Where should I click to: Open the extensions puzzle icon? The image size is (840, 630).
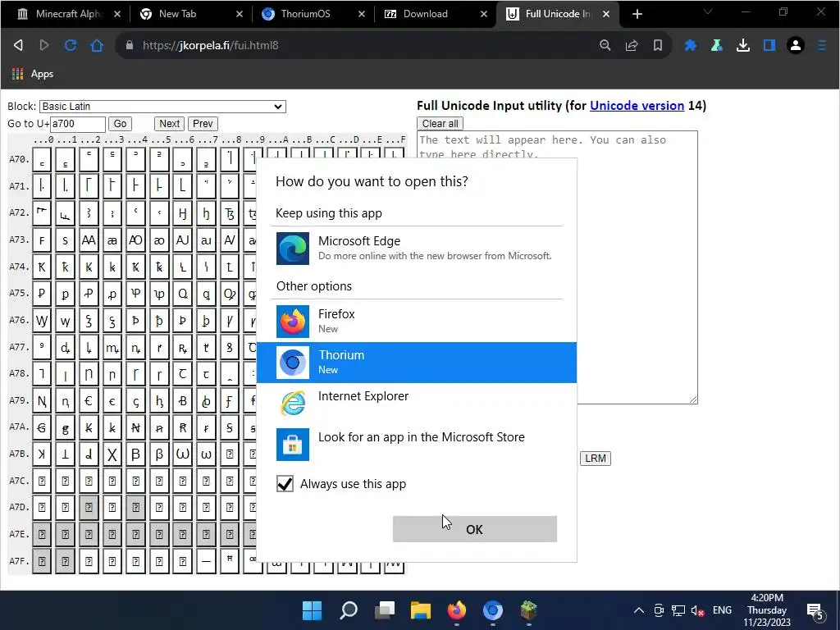(691, 46)
